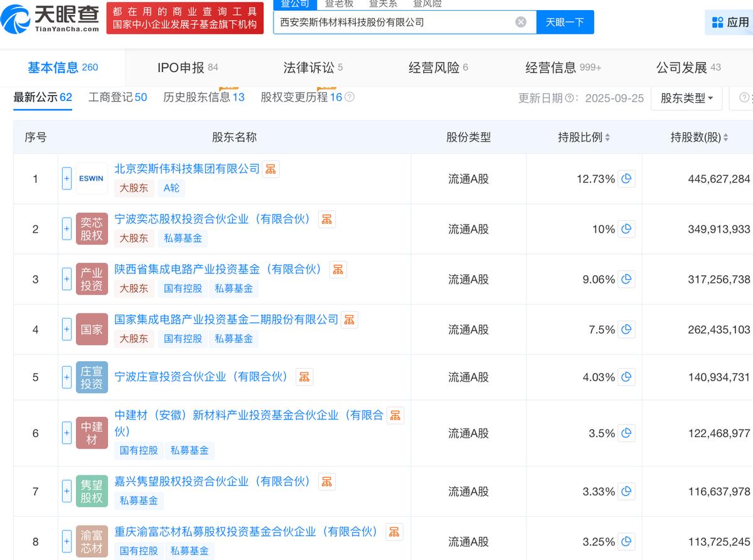Screen dimensions: 753x560
Task: Open equity structure icon for 宁波奕芯股权投资合伙企业
Action: point(326,219)
